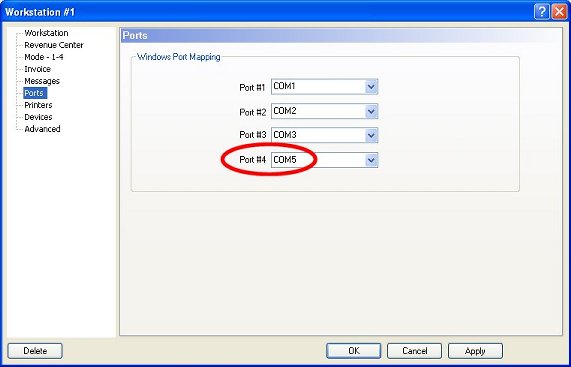This screenshot has width=571, height=367.
Task: Expand the Port #1 dropdown arrow
Action: [371, 87]
